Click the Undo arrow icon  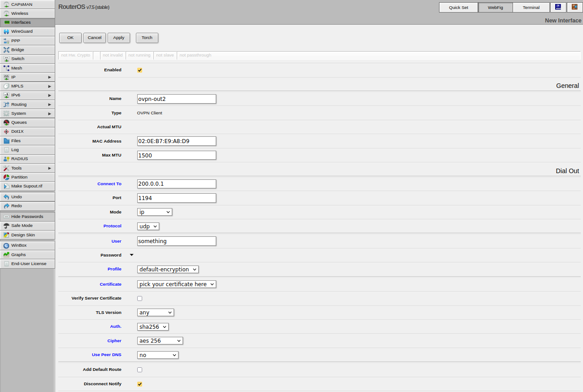point(6,197)
